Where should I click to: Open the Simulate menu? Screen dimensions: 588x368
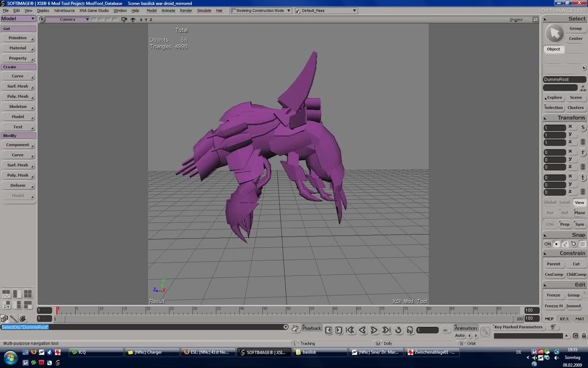click(x=204, y=10)
